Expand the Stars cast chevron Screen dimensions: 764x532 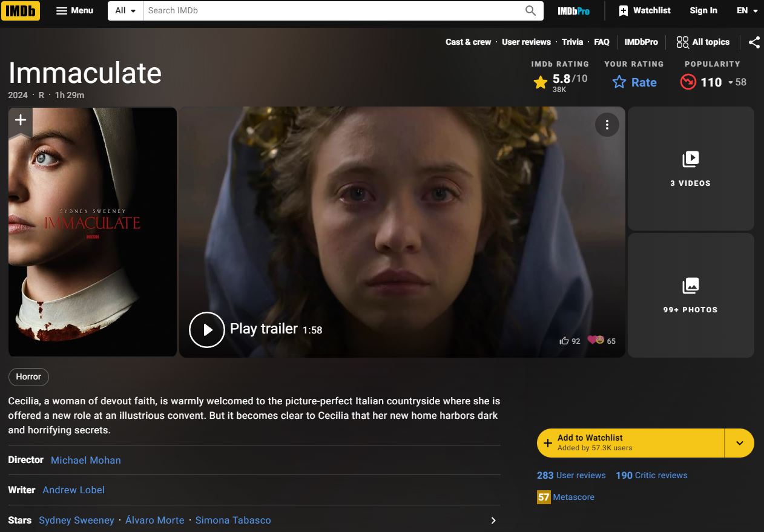click(493, 521)
